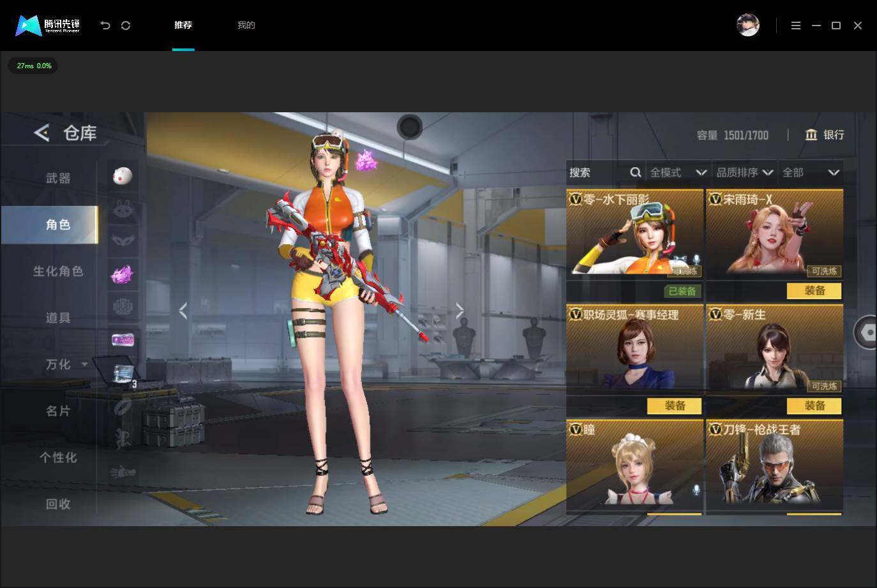Click 可洗炼 tag on 宋雨琦-X card
877x588 pixels.
point(824,271)
